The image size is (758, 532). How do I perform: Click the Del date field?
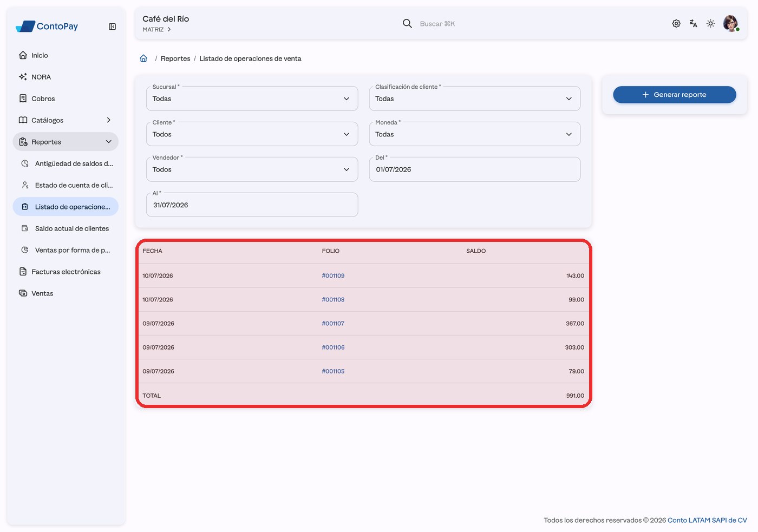point(474,169)
